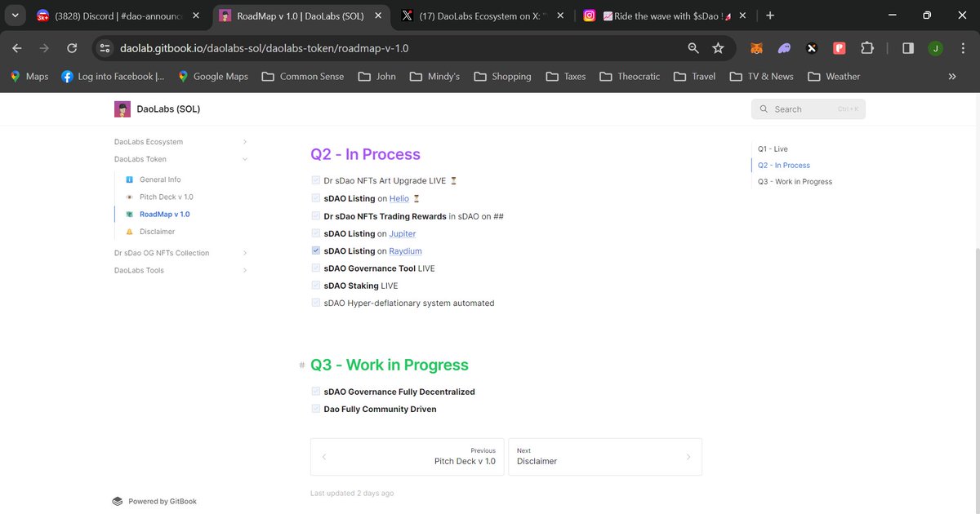Close the RoadMap v 1.0 browser tab
The height and width of the screenshot is (514, 980).
(378, 16)
